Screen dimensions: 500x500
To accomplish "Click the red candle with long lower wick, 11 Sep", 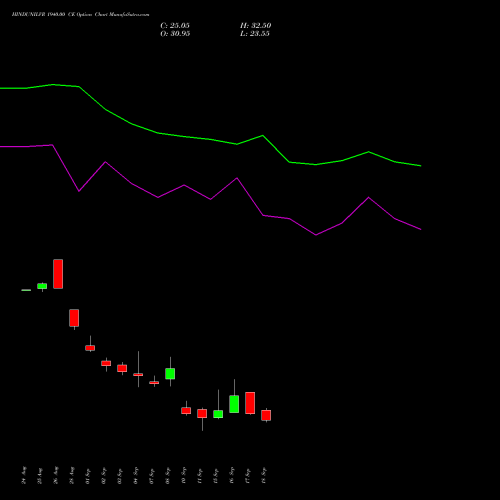I will (x=202, y=413).
